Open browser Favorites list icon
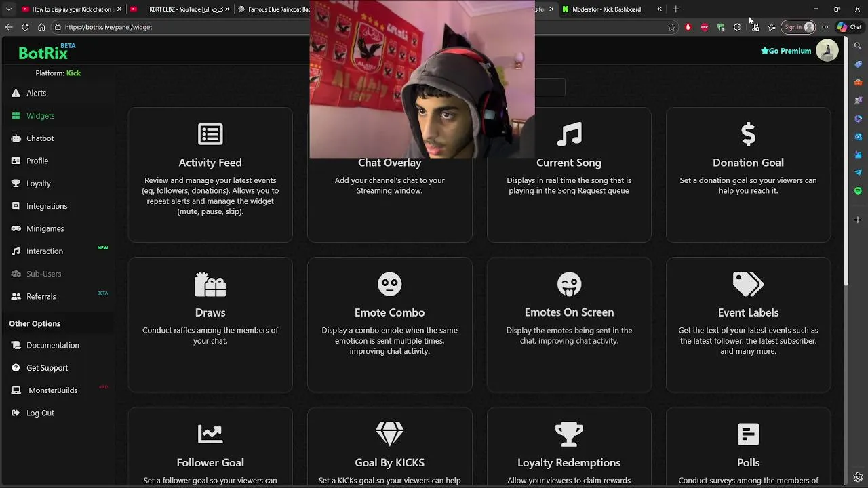This screenshot has height=488, width=868. tap(772, 27)
